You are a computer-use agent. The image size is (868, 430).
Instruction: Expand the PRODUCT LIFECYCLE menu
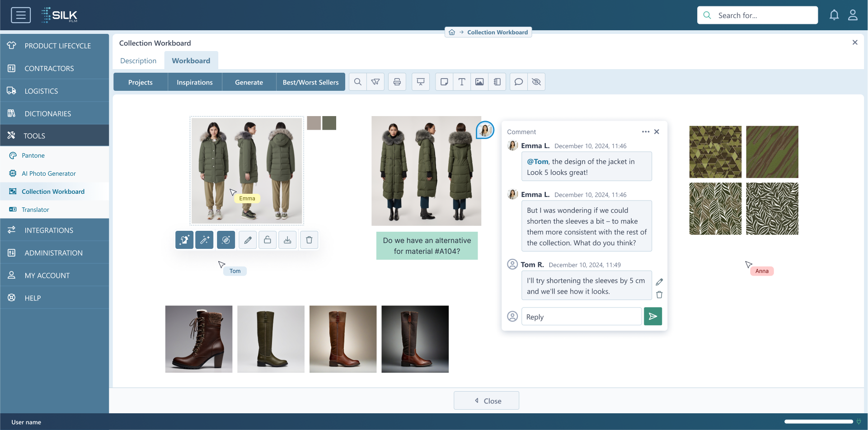pos(54,46)
